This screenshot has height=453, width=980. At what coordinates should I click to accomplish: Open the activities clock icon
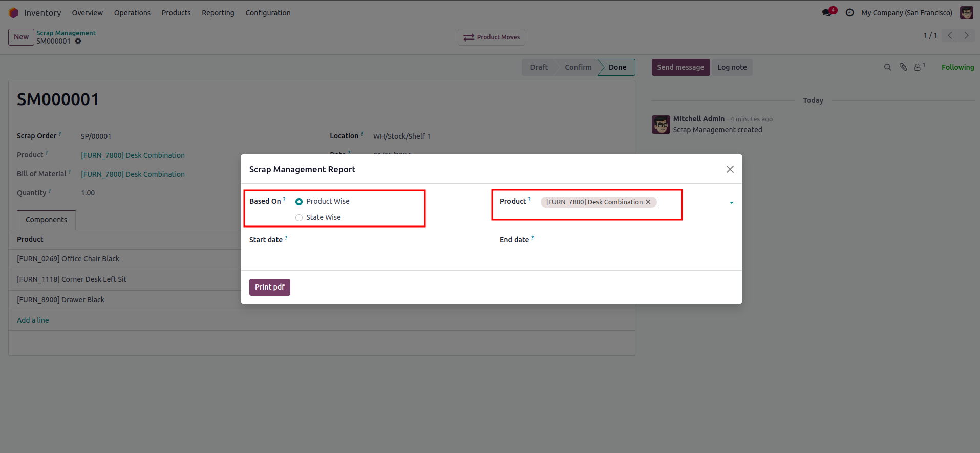[849, 13]
